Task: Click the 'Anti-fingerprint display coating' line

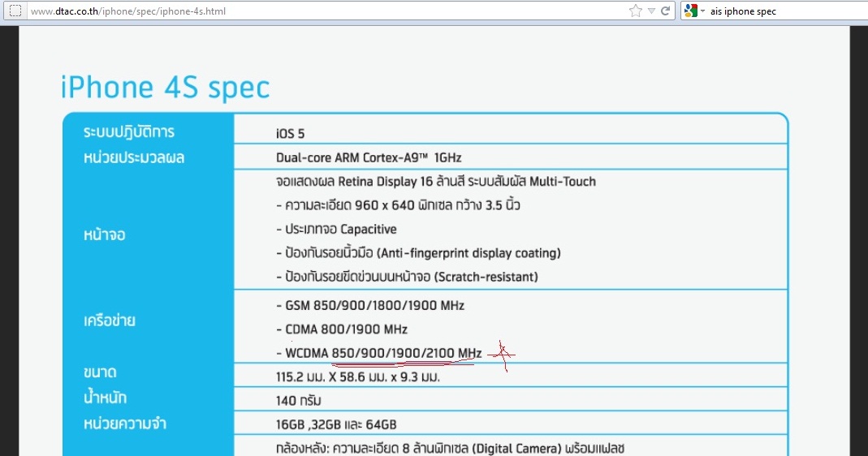Action: 418,253
